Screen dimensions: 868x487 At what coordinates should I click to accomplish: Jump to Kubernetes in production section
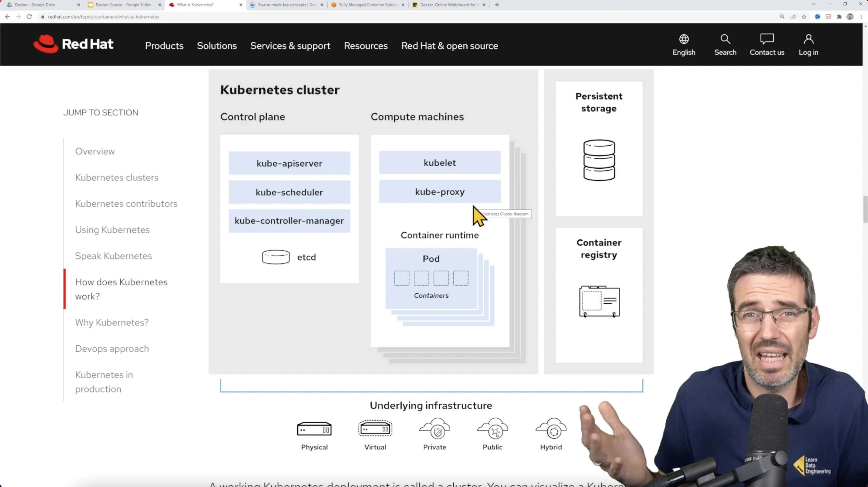(104, 382)
